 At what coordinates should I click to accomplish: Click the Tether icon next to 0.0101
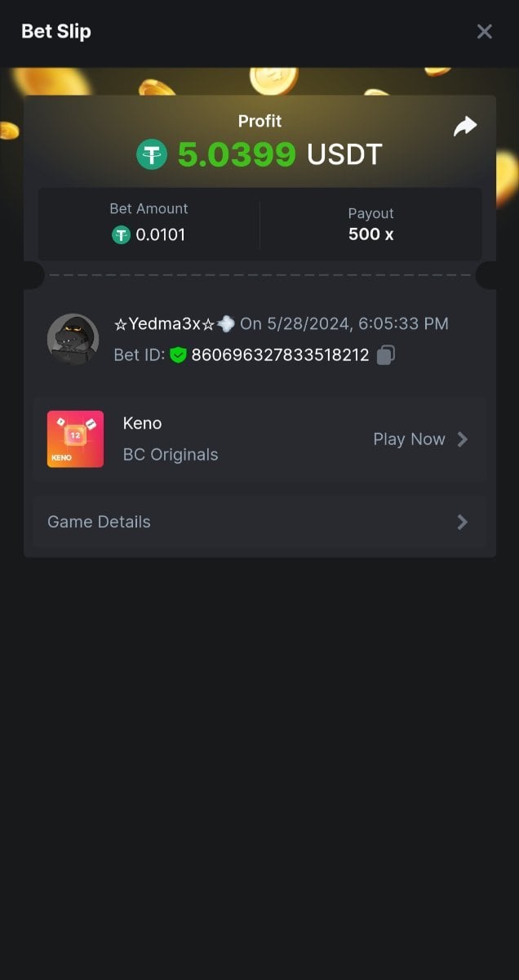[122, 235]
